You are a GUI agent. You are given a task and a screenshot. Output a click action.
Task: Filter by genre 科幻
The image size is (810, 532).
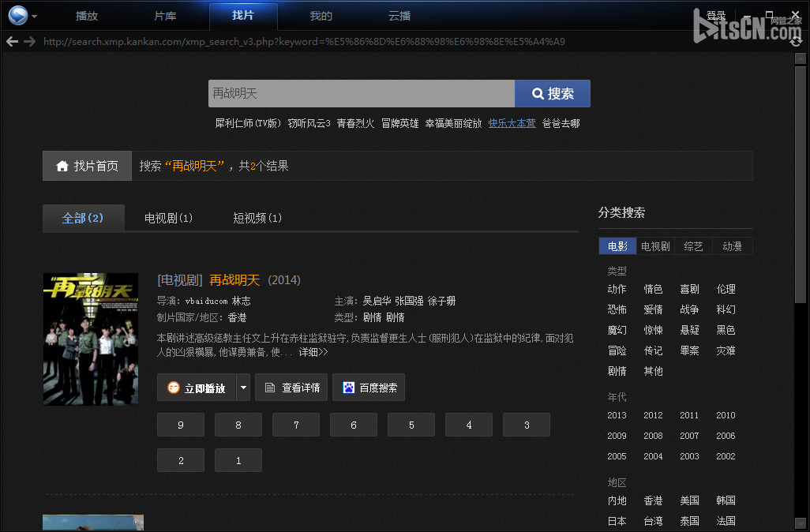tap(726, 309)
